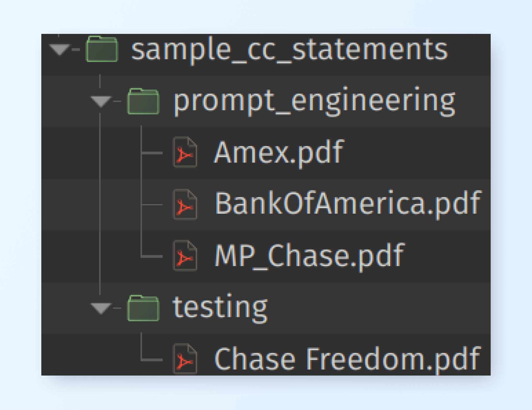Click the sample_cc_statements folder icon
This screenshot has height=410, width=532.
pos(102,49)
